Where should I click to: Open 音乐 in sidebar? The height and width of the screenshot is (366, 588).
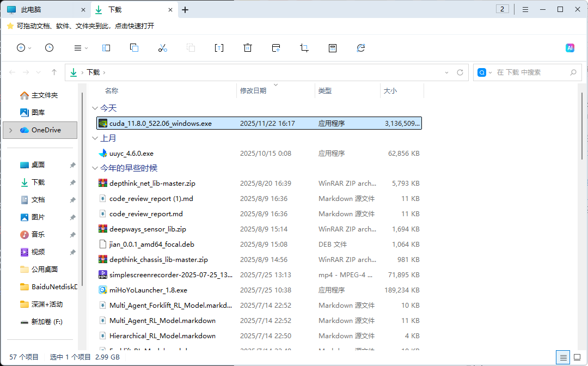coord(33,234)
